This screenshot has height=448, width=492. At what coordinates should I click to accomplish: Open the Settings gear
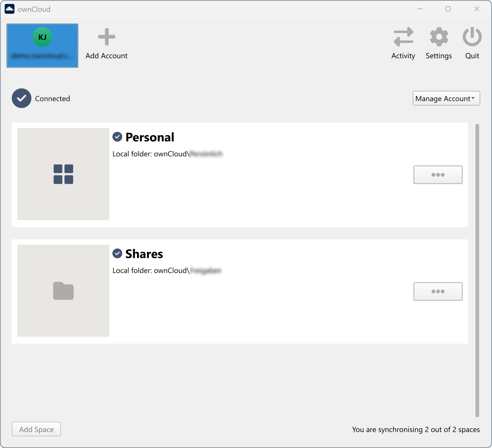point(439,43)
